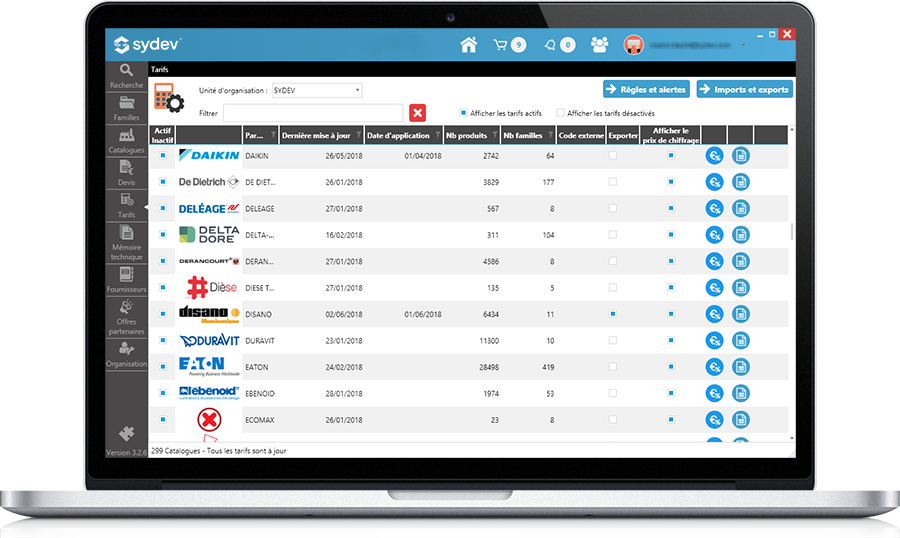Click euro pricing icon for ECOMAX

click(x=715, y=420)
